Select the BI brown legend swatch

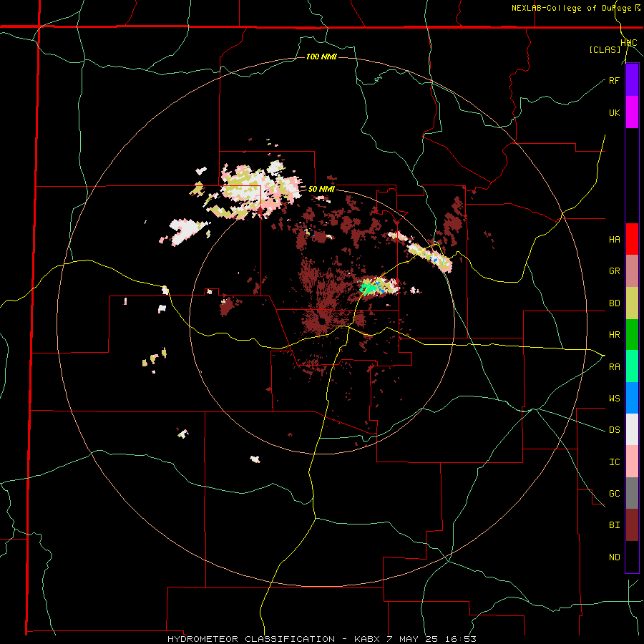pos(632,525)
